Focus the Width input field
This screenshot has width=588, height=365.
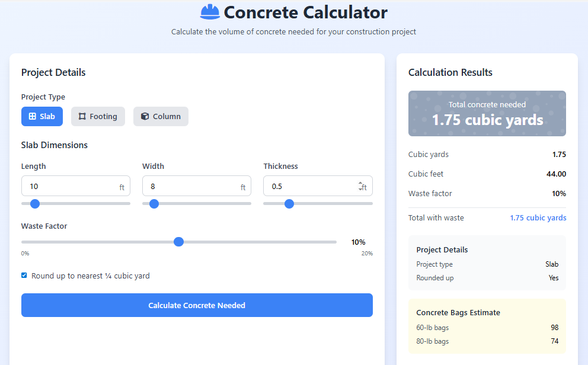tap(190, 186)
